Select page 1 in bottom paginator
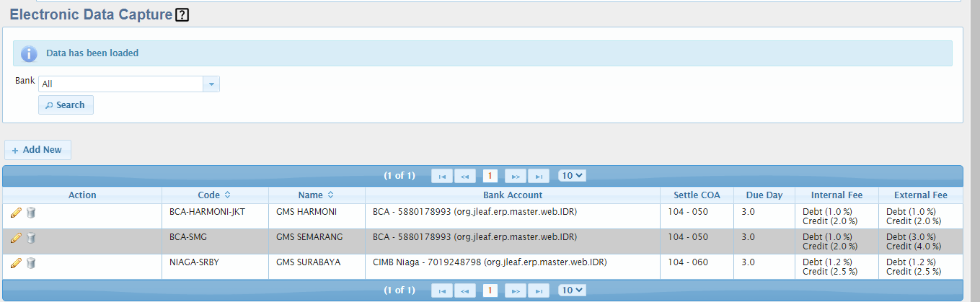Screen dimensions: 980x302 pos(490,290)
